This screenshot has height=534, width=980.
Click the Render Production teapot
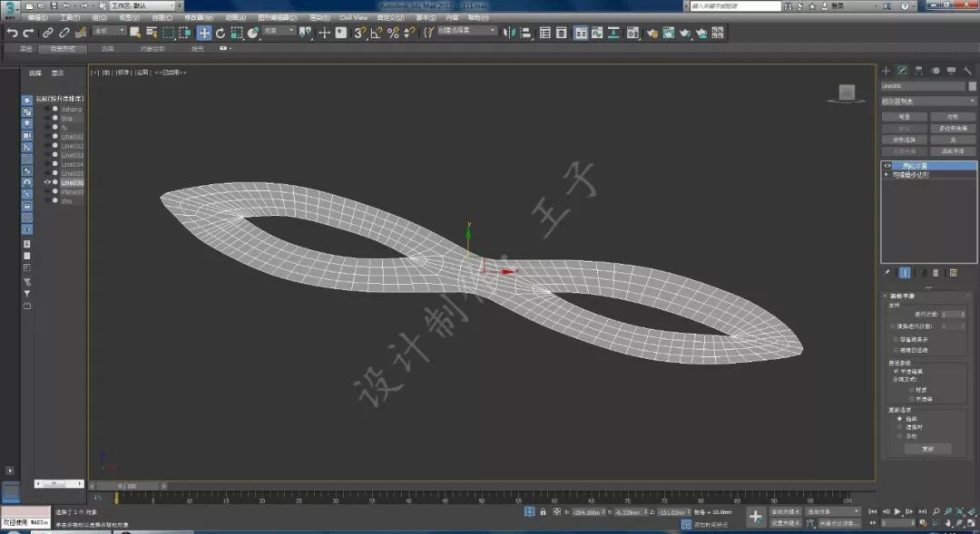(x=685, y=33)
